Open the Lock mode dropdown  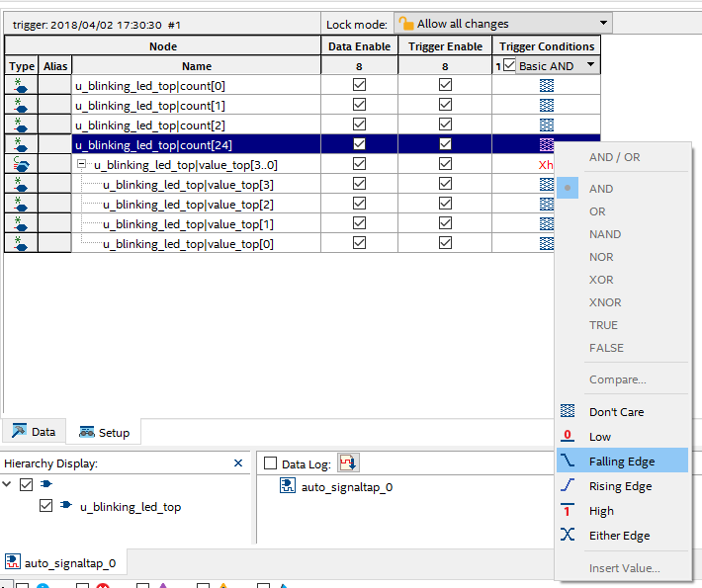[603, 24]
